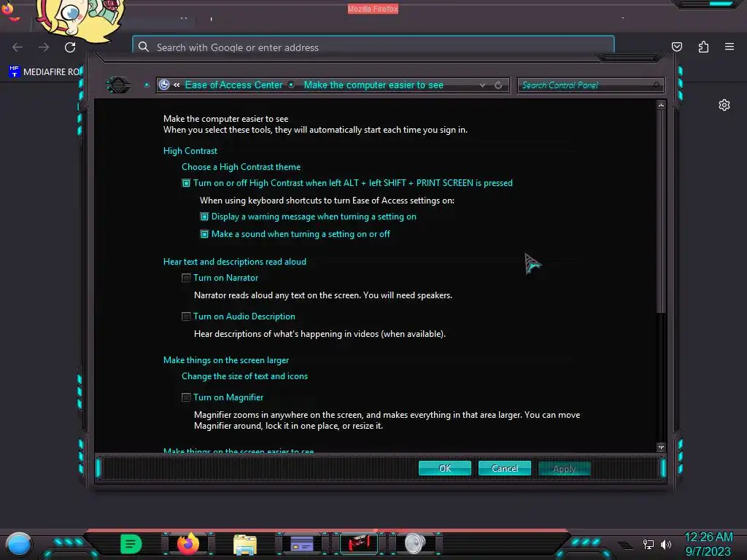Viewport: 747px width, 560px height.
Task: Open Change the size of text and icons
Action: pyautogui.click(x=244, y=376)
